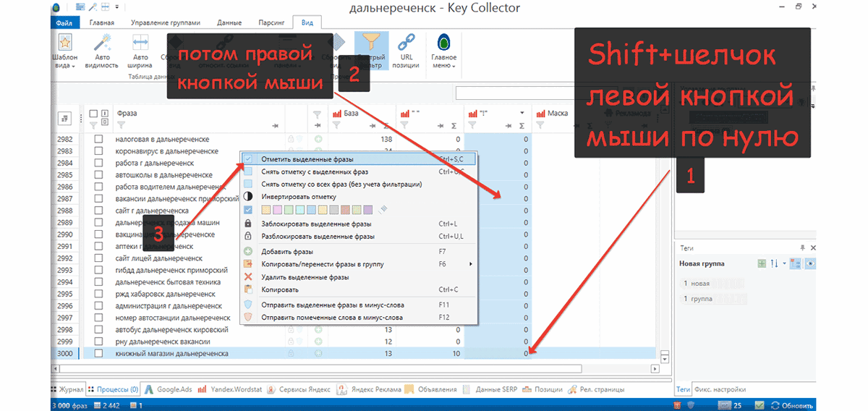Image resolution: width=868 pixels, height=411 pixels.
Task: Click the Главное меню ribbon icon
Action: [x=444, y=42]
